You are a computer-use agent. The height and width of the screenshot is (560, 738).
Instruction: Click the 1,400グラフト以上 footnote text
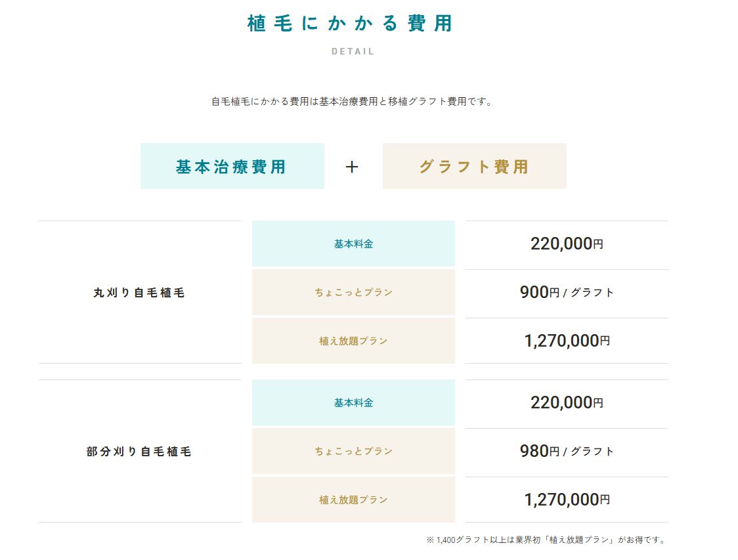coord(546,540)
